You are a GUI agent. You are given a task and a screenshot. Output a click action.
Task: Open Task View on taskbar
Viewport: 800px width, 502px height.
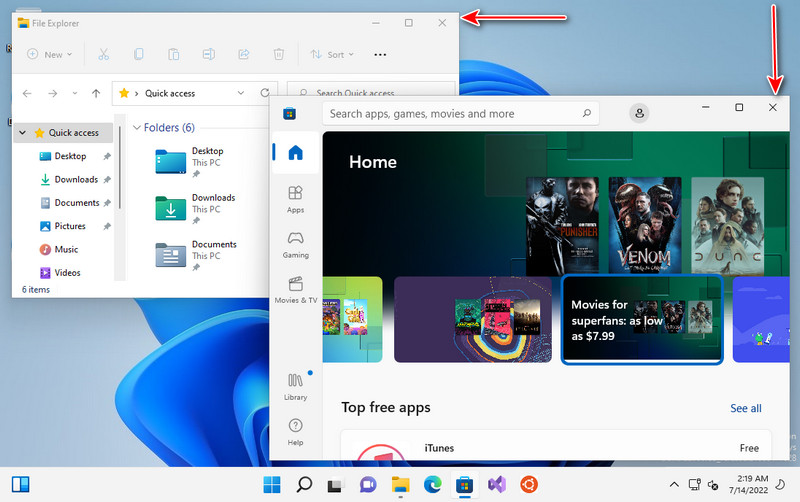(x=335, y=485)
